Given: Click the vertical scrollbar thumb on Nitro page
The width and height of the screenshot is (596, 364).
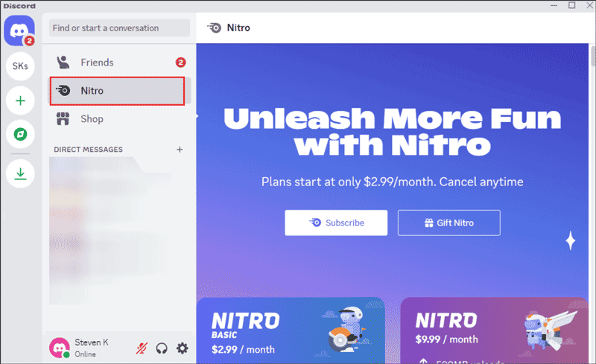Looking at the screenshot, I should click(x=592, y=56).
